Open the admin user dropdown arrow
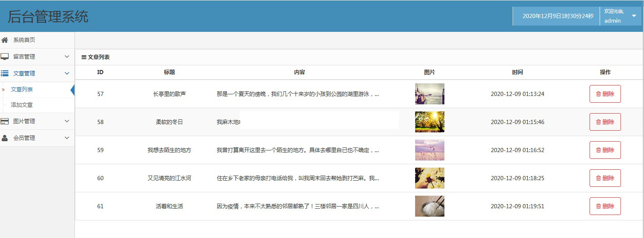 tap(634, 16)
